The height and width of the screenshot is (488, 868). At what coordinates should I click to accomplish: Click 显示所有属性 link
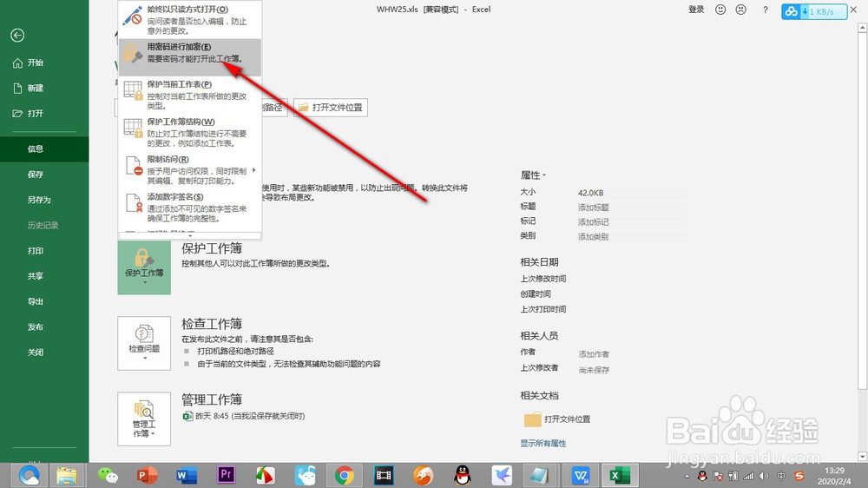point(543,443)
